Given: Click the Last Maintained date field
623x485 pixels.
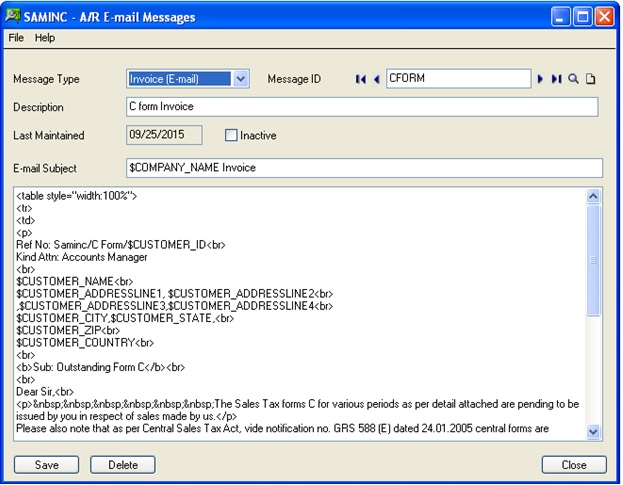Looking at the screenshot, I should 164,135.
